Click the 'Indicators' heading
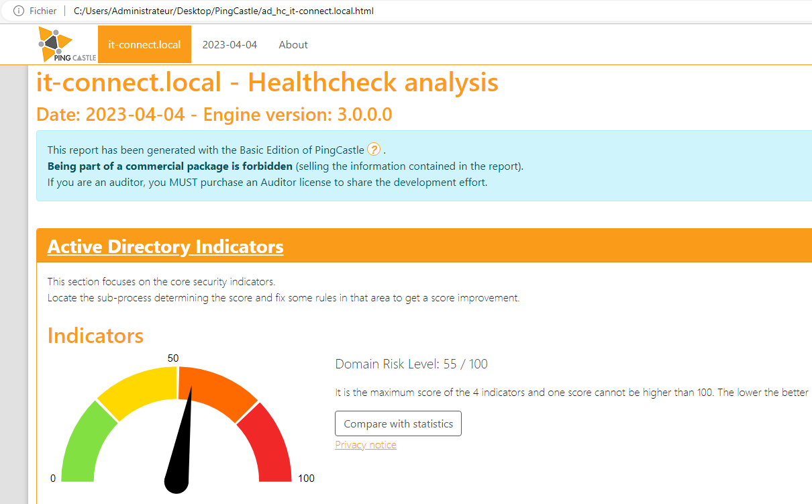Image resolution: width=812 pixels, height=504 pixels. click(95, 335)
